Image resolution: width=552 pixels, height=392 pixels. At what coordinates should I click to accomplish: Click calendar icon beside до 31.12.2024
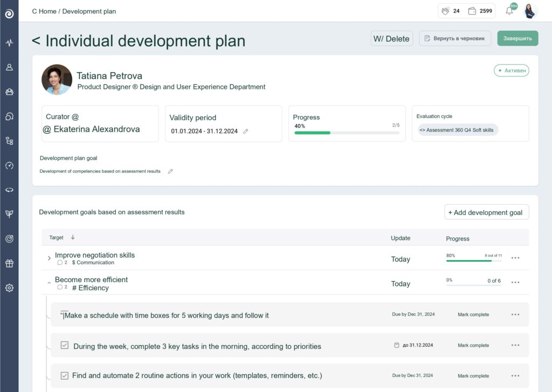[x=396, y=345]
